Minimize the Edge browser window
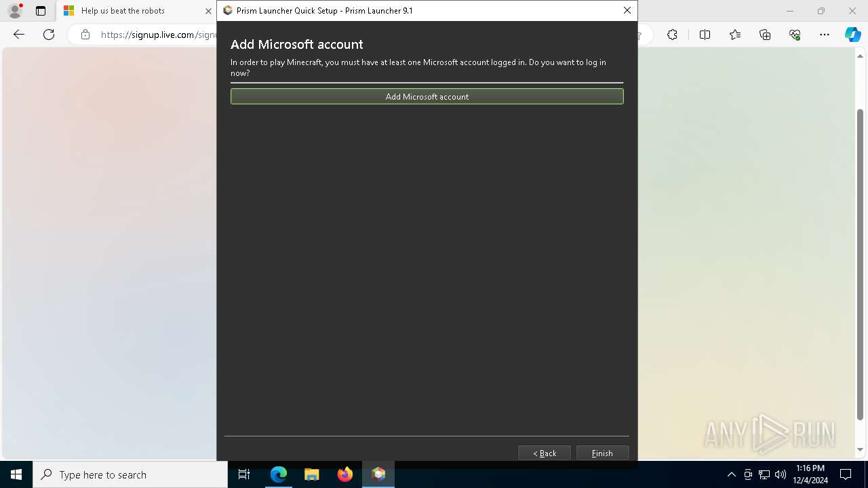 tap(789, 11)
